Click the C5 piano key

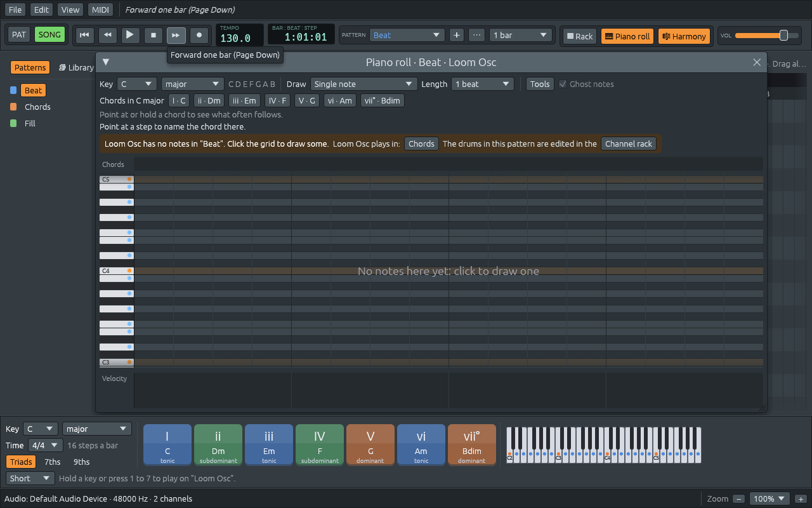click(116, 179)
